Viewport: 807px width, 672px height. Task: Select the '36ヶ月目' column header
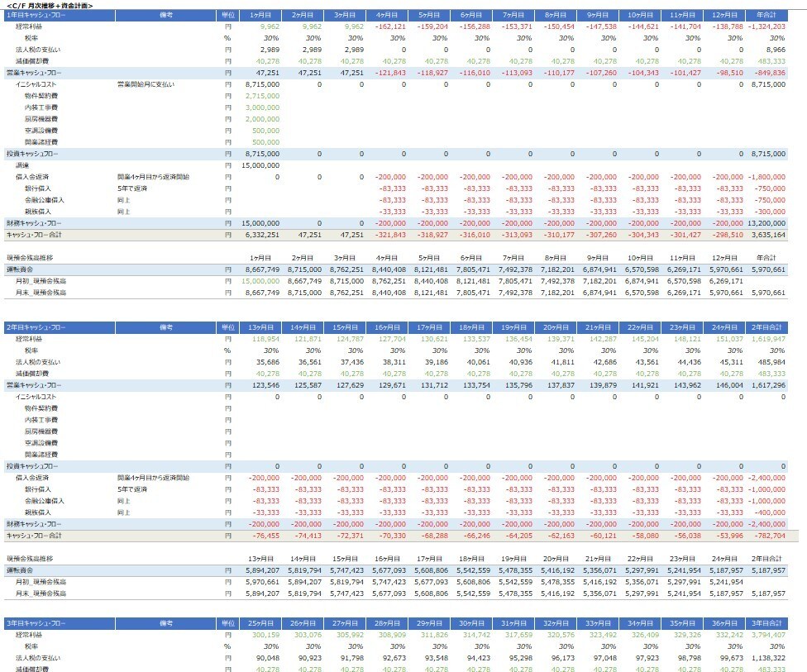pyautogui.click(x=724, y=623)
